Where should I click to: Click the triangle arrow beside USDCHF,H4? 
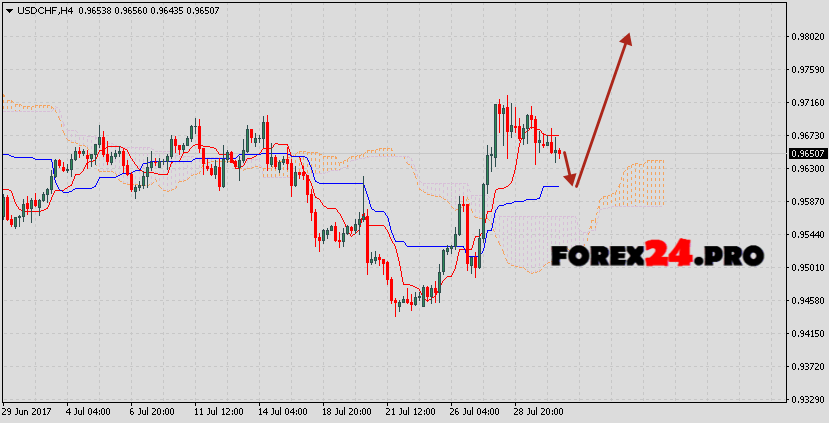(9, 9)
